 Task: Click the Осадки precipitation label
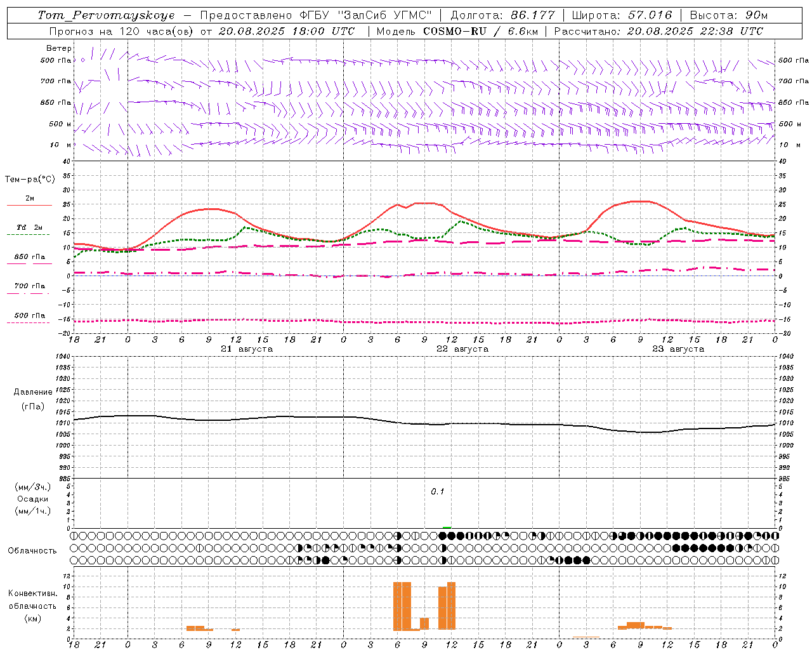click(x=33, y=499)
